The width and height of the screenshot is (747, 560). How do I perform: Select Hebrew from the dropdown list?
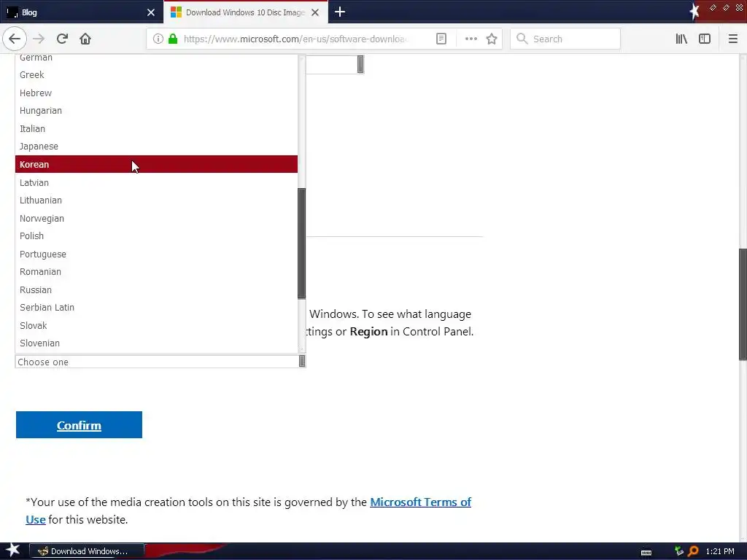(156, 93)
